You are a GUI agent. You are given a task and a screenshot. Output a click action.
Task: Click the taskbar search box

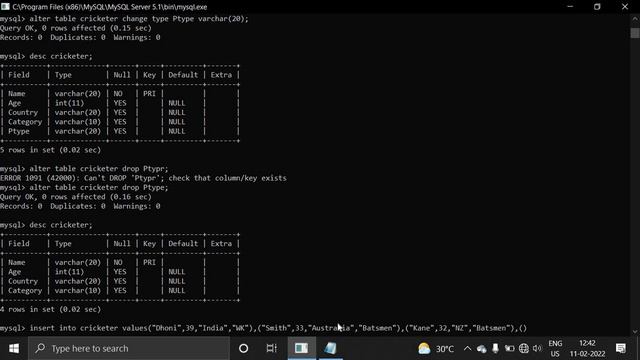129,348
